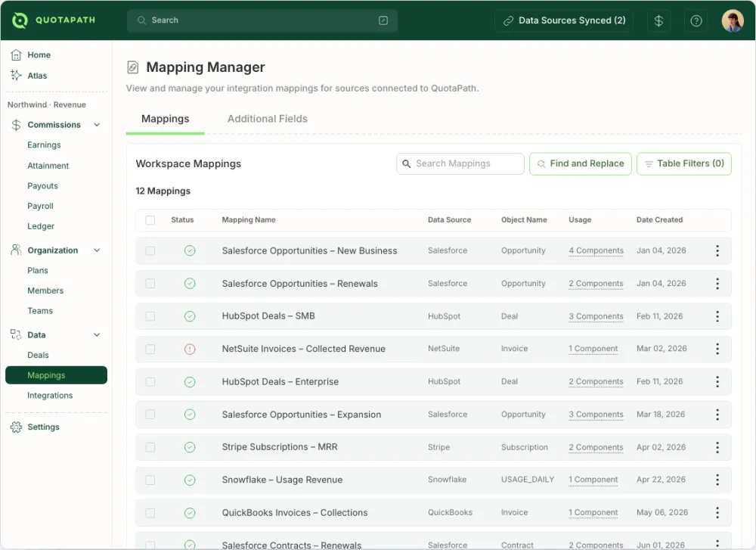Check NetSuite Invoices row checkbox
This screenshot has width=756, height=550.
[x=150, y=349]
